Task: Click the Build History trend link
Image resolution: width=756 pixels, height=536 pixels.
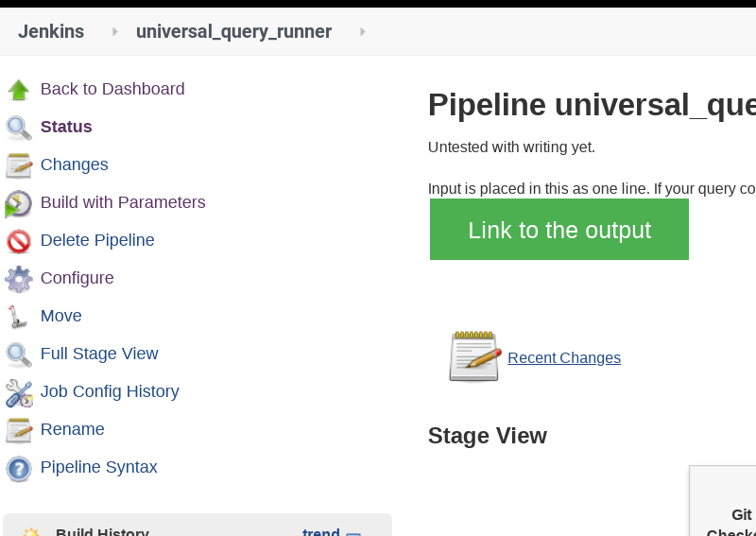Action: 320,531
